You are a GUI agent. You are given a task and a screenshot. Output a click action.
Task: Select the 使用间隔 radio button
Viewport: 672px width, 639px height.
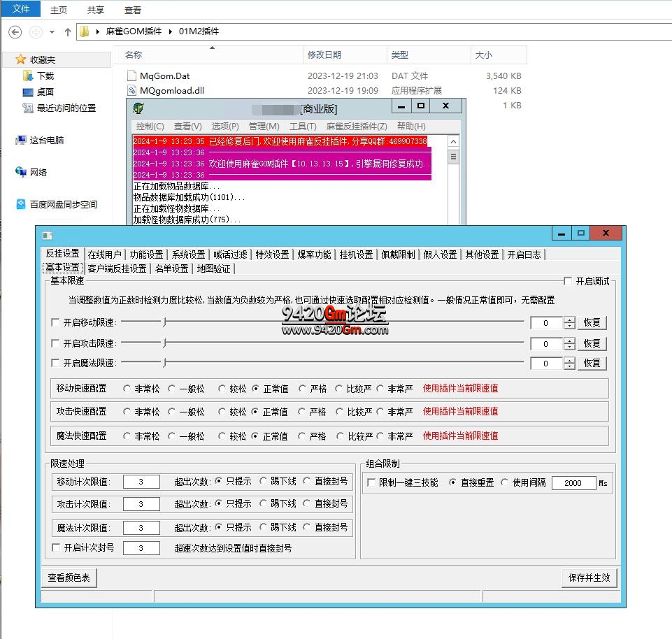504,482
